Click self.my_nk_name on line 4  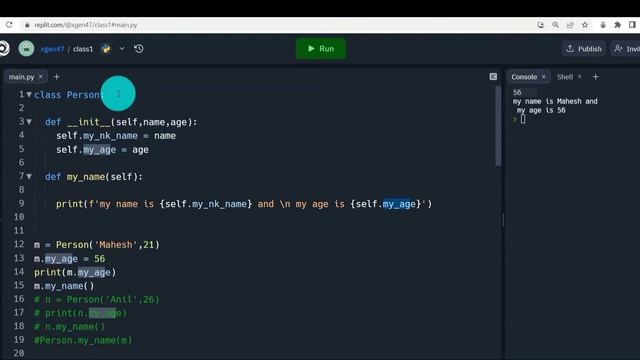tap(97, 136)
